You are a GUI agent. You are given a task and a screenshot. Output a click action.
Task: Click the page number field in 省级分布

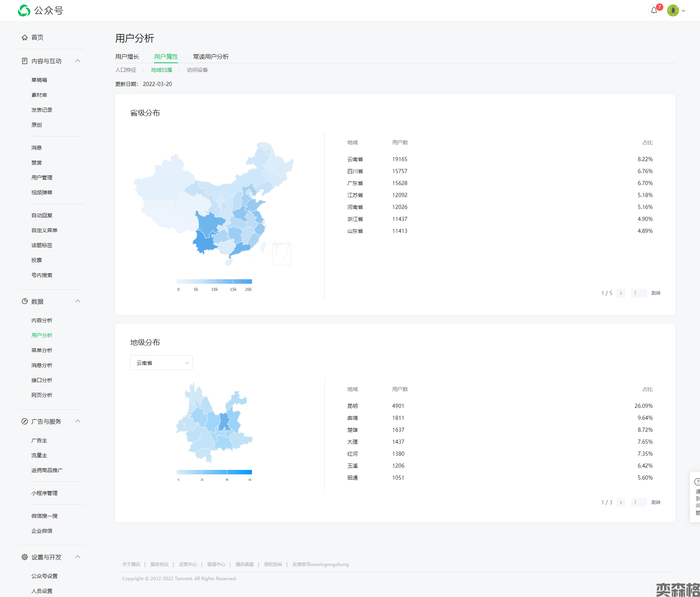coord(638,293)
